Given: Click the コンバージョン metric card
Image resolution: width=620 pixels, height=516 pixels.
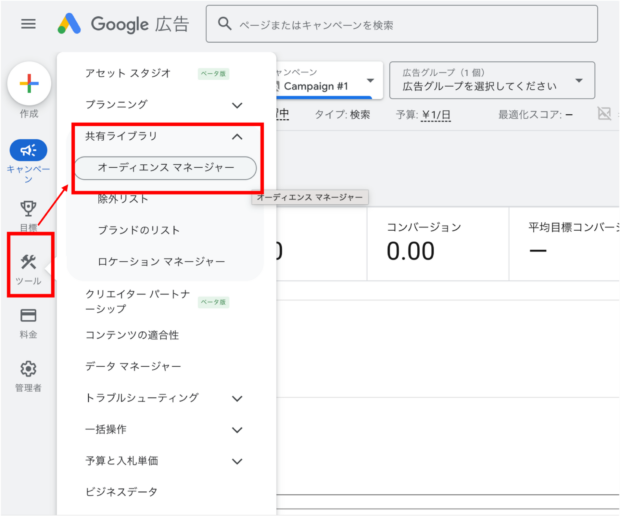Looking at the screenshot, I should tap(438, 244).
